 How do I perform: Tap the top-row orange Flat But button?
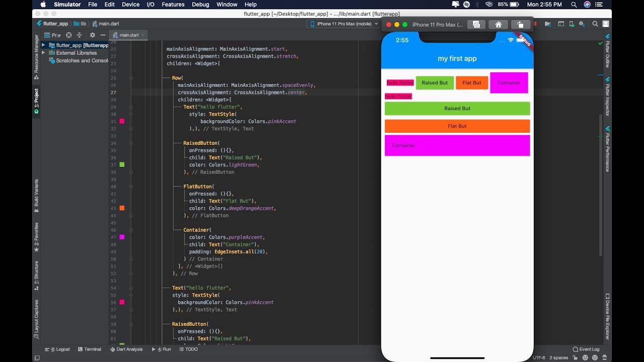[x=472, y=83]
